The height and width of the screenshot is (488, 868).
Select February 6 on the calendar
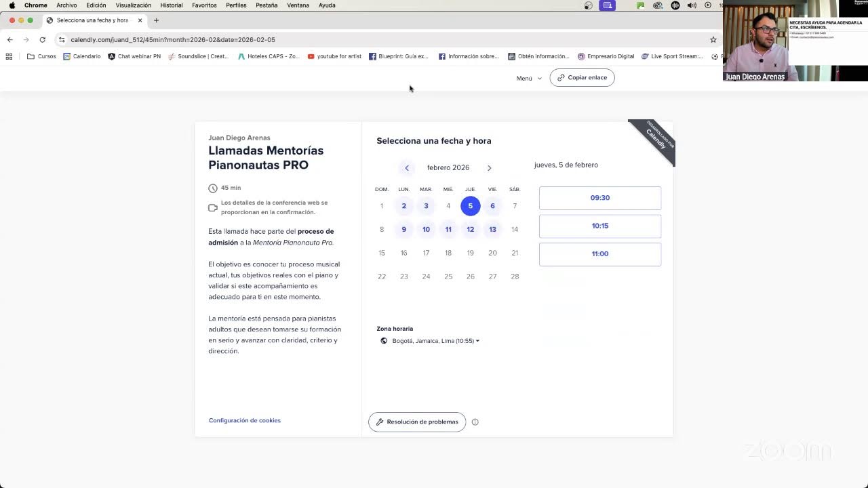[x=492, y=206]
